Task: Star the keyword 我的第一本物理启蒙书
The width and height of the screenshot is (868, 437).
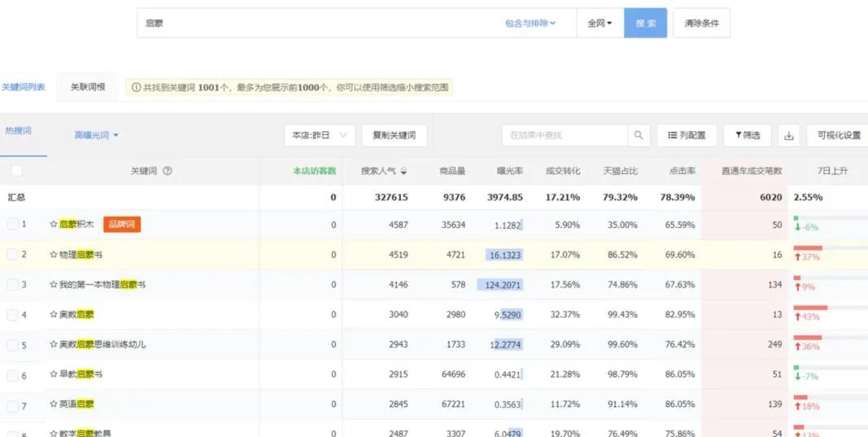Action: click(54, 285)
